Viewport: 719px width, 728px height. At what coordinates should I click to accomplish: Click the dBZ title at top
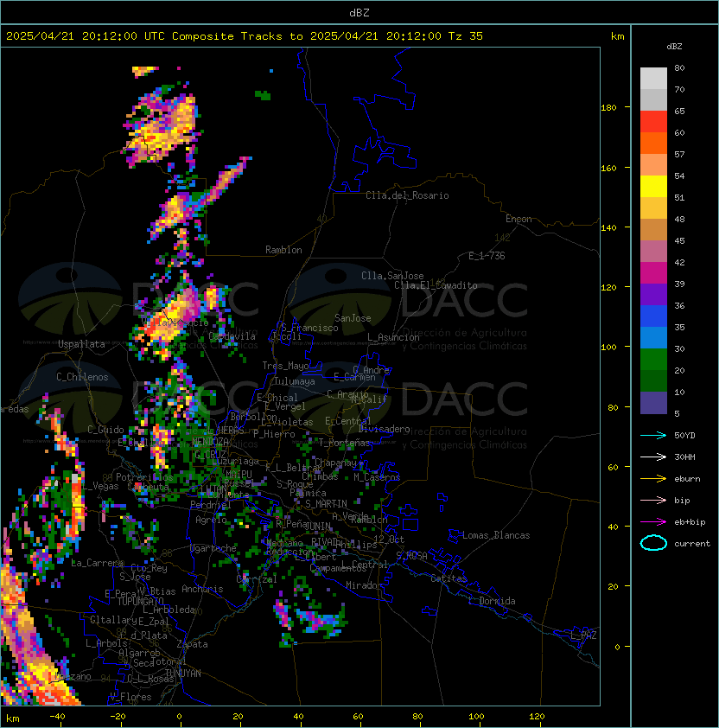click(359, 12)
